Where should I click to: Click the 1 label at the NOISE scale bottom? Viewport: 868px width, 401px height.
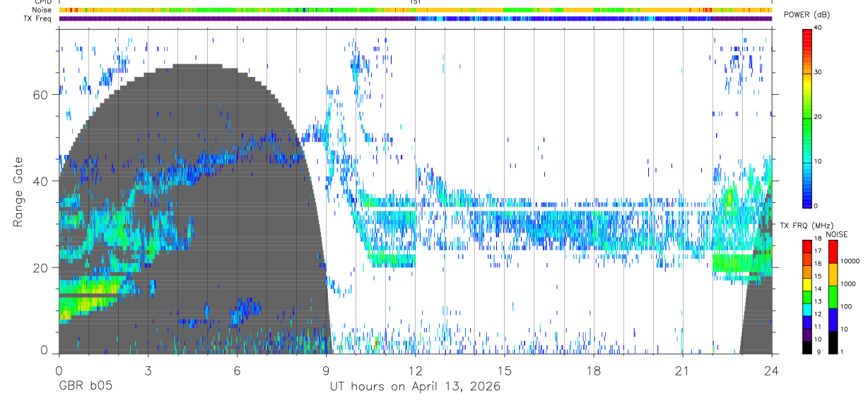coord(843,353)
